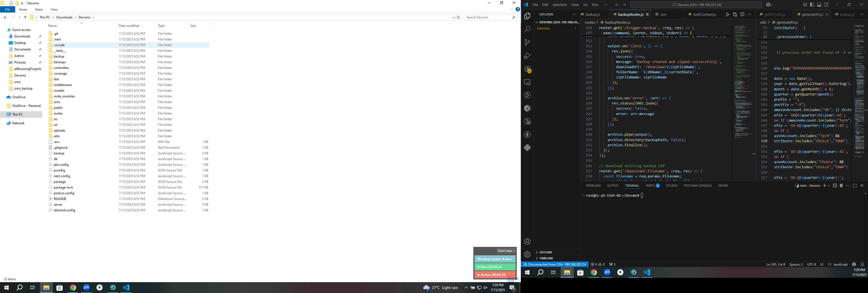Open the File menu in VS Code

tap(535, 5)
